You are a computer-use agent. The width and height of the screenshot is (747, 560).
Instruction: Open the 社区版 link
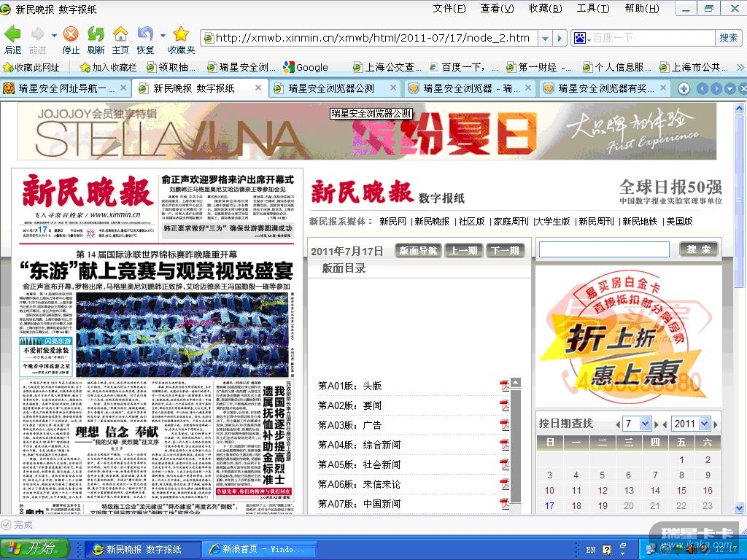(471, 222)
